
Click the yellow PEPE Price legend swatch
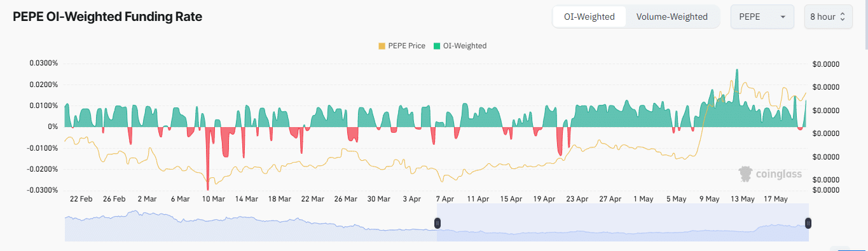(x=382, y=46)
